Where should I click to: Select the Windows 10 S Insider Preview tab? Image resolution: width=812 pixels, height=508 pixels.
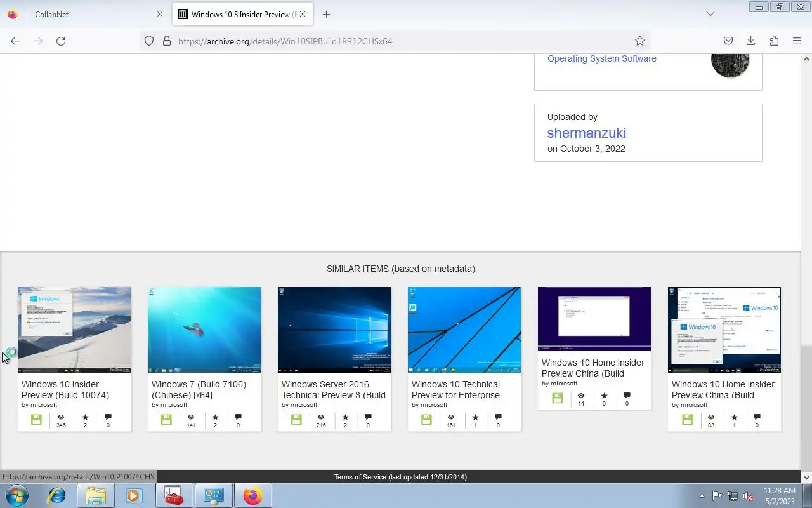241,14
